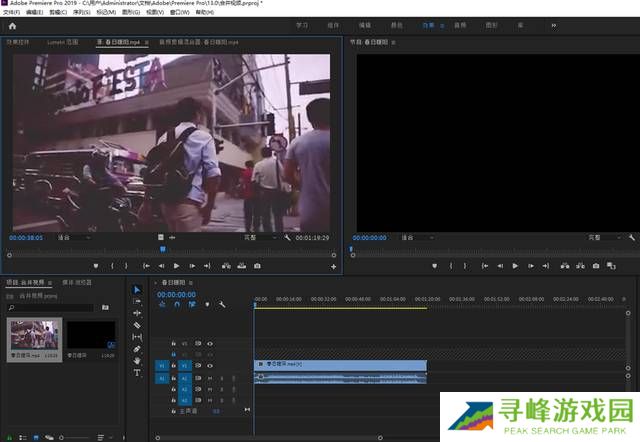The height and width of the screenshot is (442, 640).
Task: Toggle V1 track output eye icon
Action: pos(210,366)
